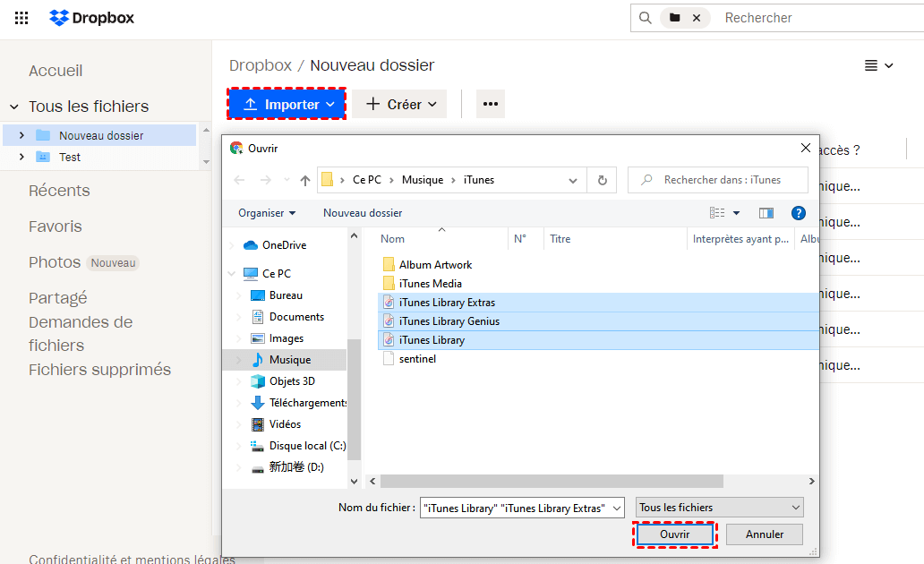Click the Annuler button
This screenshot has width=924, height=564.
coord(765,534)
